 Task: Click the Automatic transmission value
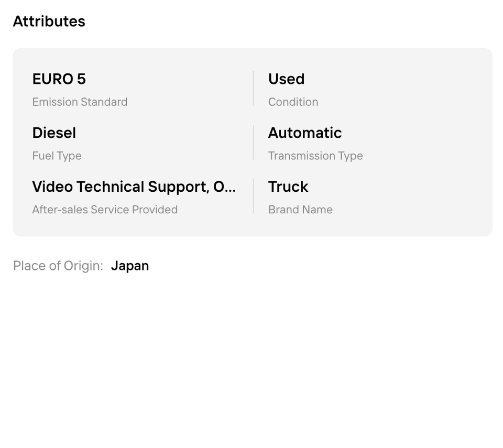pyautogui.click(x=304, y=133)
